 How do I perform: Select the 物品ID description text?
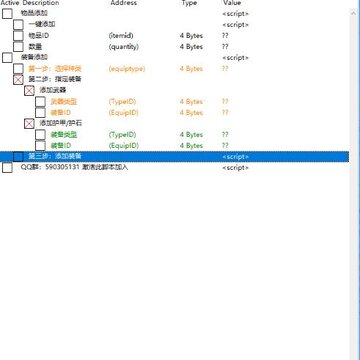[x=39, y=35]
